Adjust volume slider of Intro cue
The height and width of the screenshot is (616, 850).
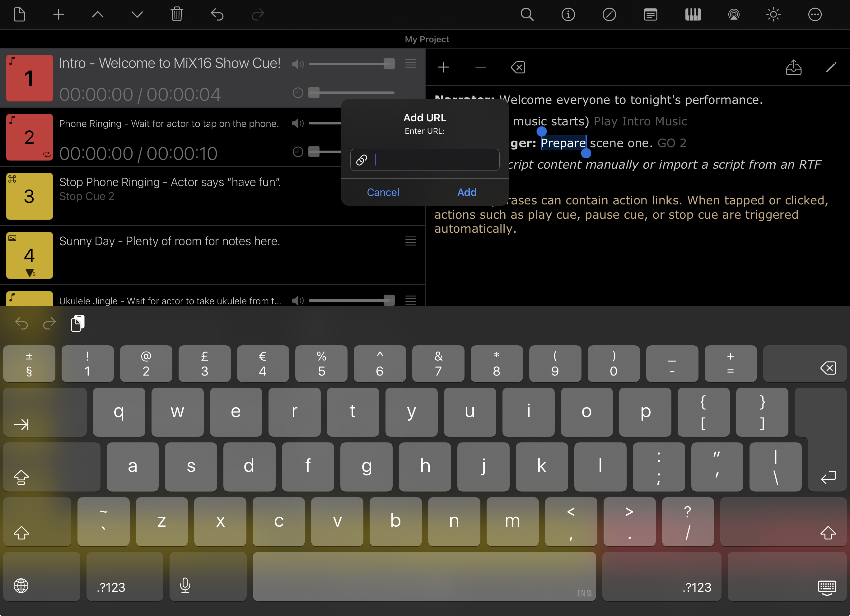[352, 64]
